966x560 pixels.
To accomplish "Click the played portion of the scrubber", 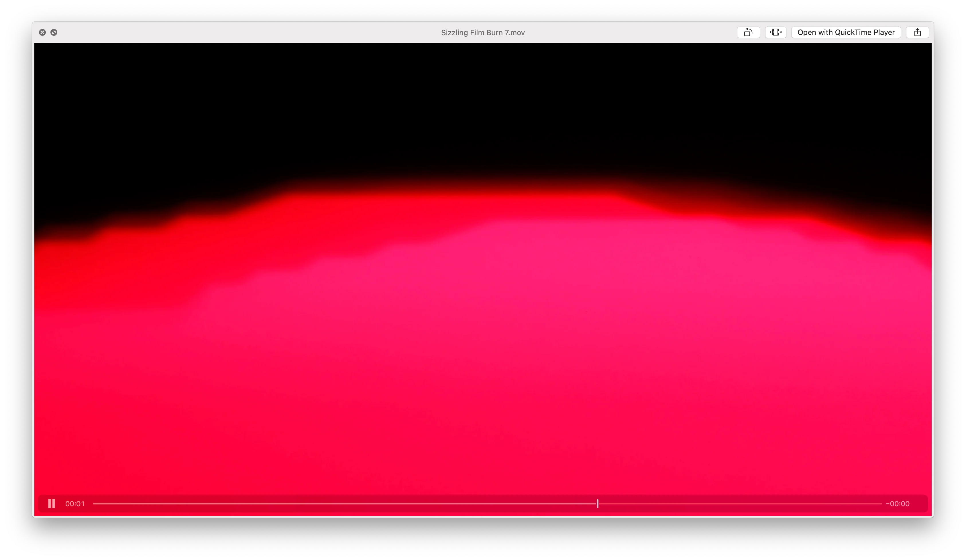I will pos(345,503).
